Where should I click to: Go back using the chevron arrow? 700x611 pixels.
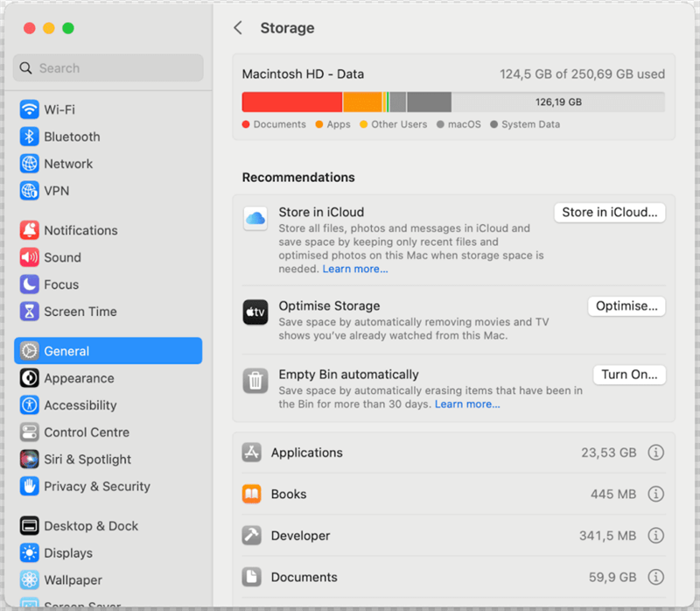point(238,28)
